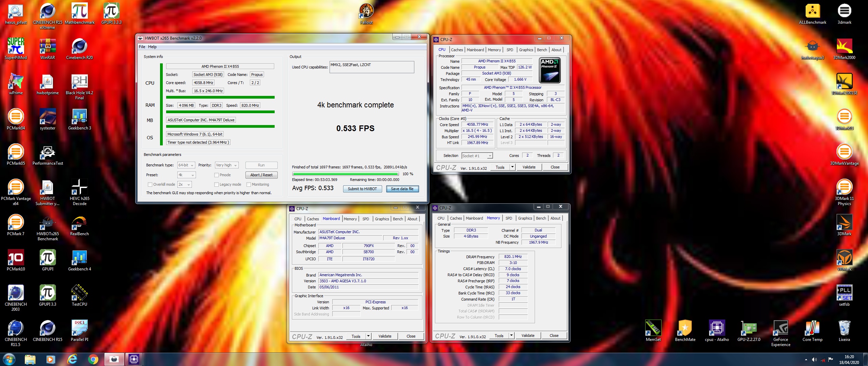Open WinRAR desktop icon
This screenshot has height=366, width=868.
[x=47, y=48]
